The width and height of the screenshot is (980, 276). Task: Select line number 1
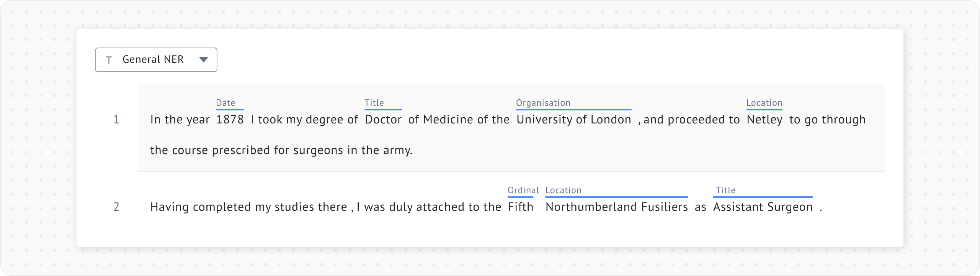116,120
